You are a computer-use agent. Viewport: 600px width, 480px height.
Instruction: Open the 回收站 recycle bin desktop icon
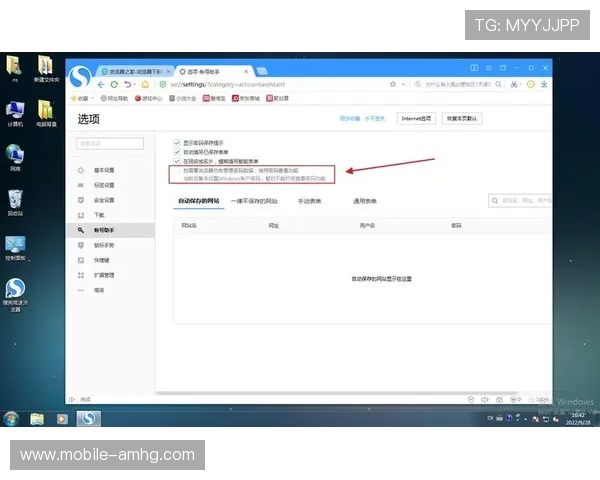[x=15, y=203]
